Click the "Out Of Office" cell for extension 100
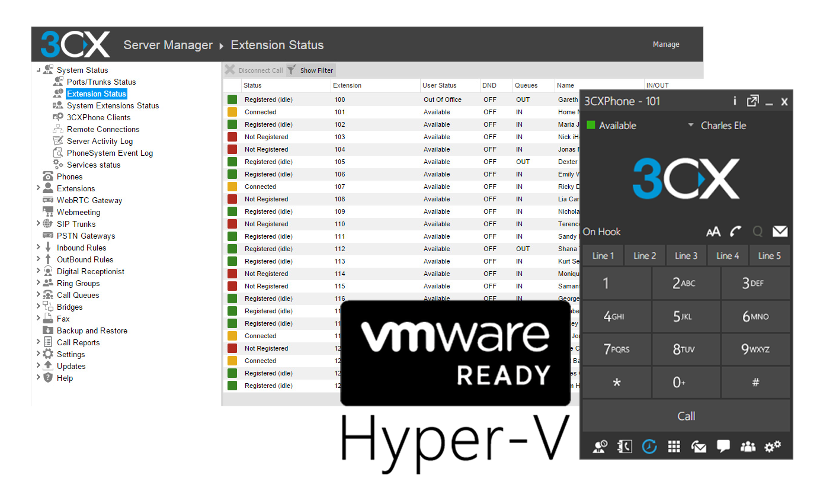Image resolution: width=820 pixels, height=504 pixels. coord(443,99)
